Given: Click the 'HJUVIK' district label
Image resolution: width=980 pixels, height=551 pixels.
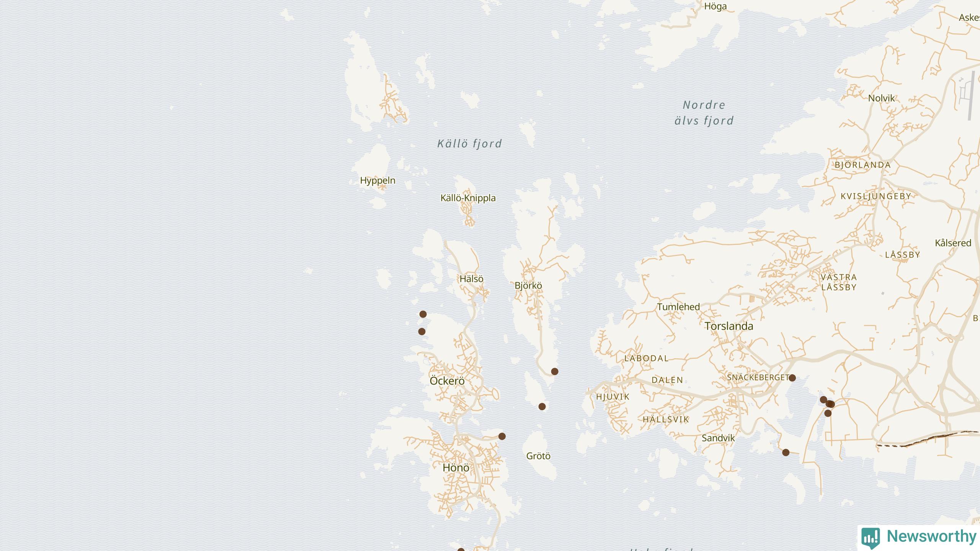Looking at the screenshot, I should (613, 397).
